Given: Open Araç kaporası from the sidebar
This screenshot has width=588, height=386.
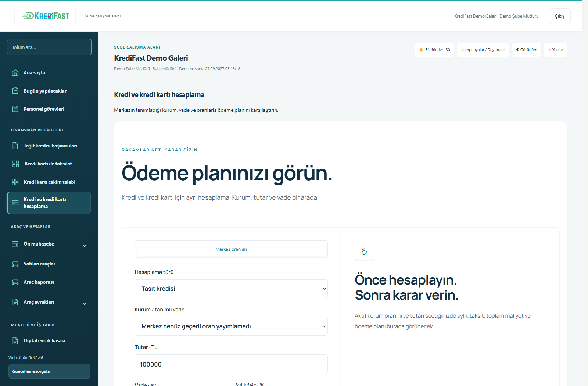Looking at the screenshot, I should [x=49, y=282].
